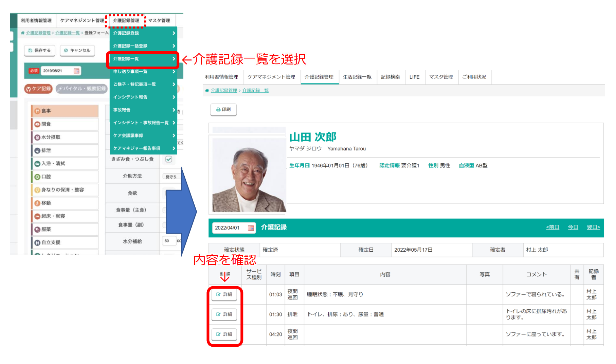Select the 排泄 category icon
The height and width of the screenshot is (364, 616).
point(37,150)
